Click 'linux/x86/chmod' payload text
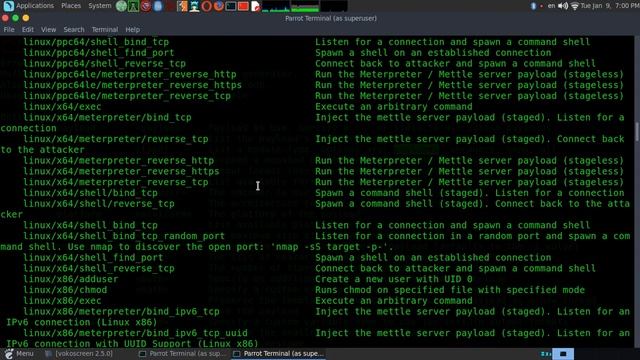This screenshot has height=360, width=640. click(x=65, y=290)
